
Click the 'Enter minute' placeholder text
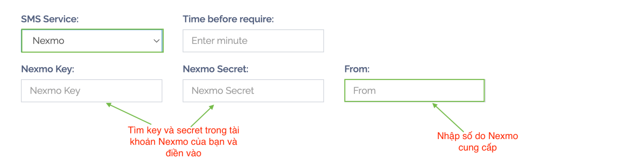(219, 41)
